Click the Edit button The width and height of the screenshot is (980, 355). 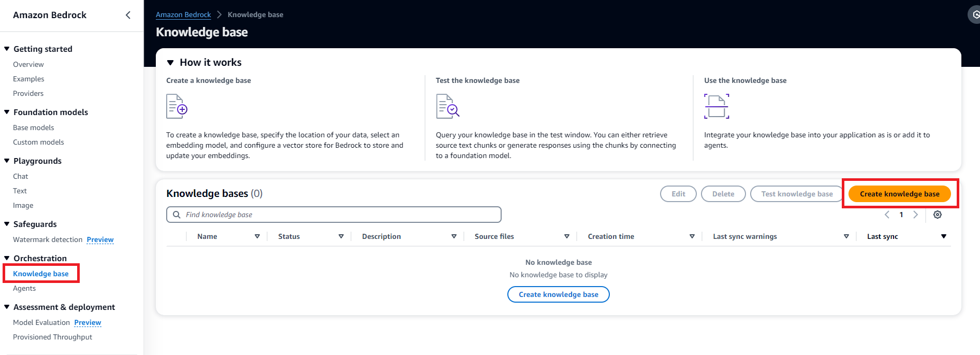pos(678,194)
